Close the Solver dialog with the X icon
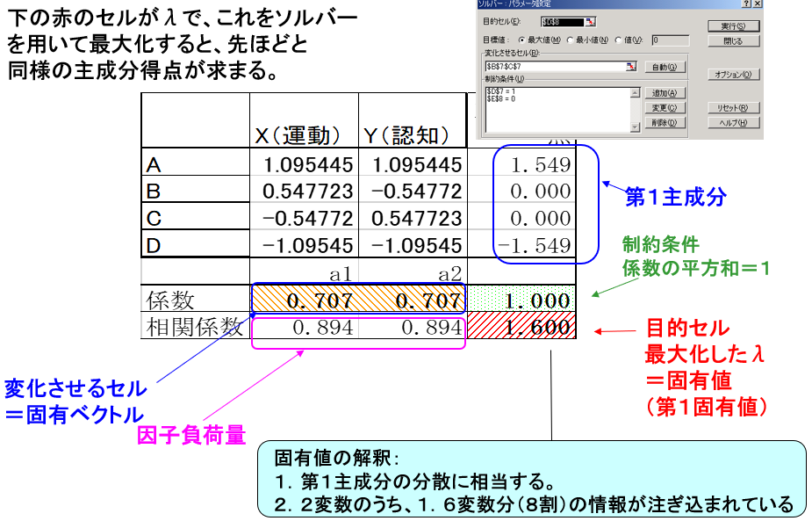Image resolution: width=812 pixels, height=521 pixels. [757, 4]
